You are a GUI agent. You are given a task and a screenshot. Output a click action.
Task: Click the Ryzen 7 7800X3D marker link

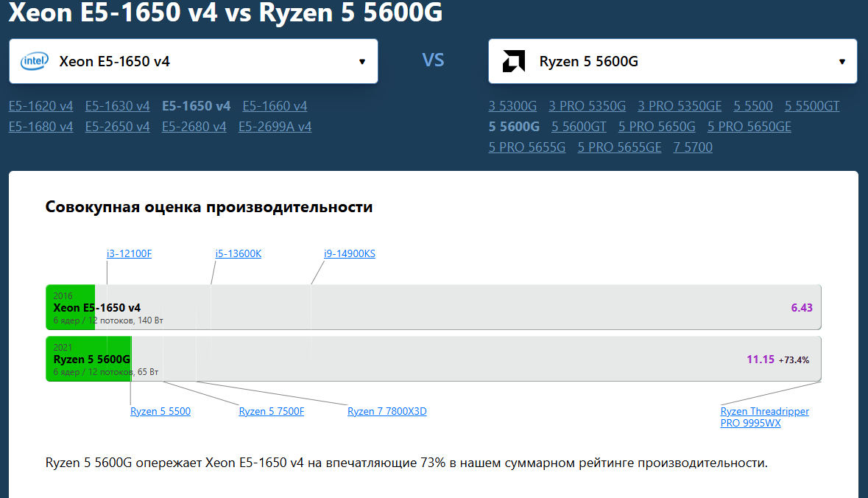387,411
